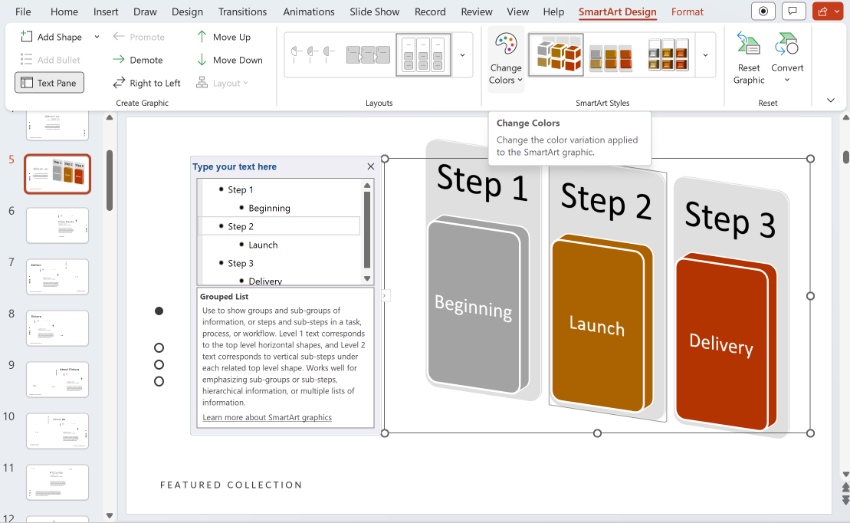Click the red 'Delivery' SmartArt shape

723,344
